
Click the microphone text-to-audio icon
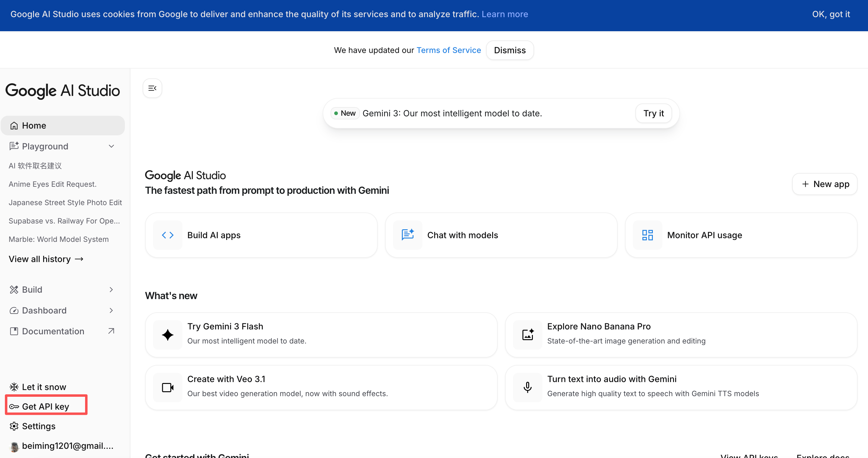click(527, 387)
